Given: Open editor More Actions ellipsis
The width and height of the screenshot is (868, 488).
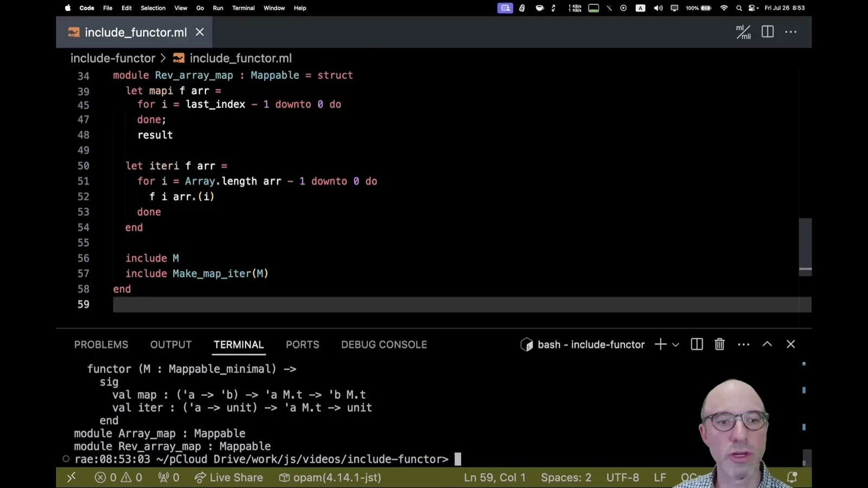Looking at the screenshot, I should click(x=791, y=32).
